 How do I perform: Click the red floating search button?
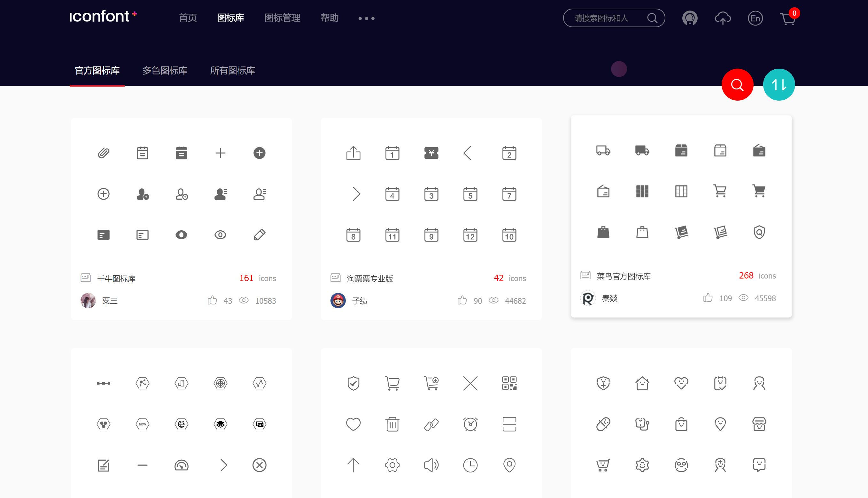(x=737, y=84)
